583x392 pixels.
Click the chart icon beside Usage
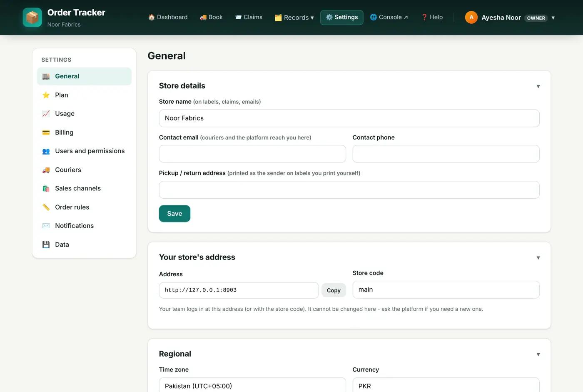[x=46, y=114]
